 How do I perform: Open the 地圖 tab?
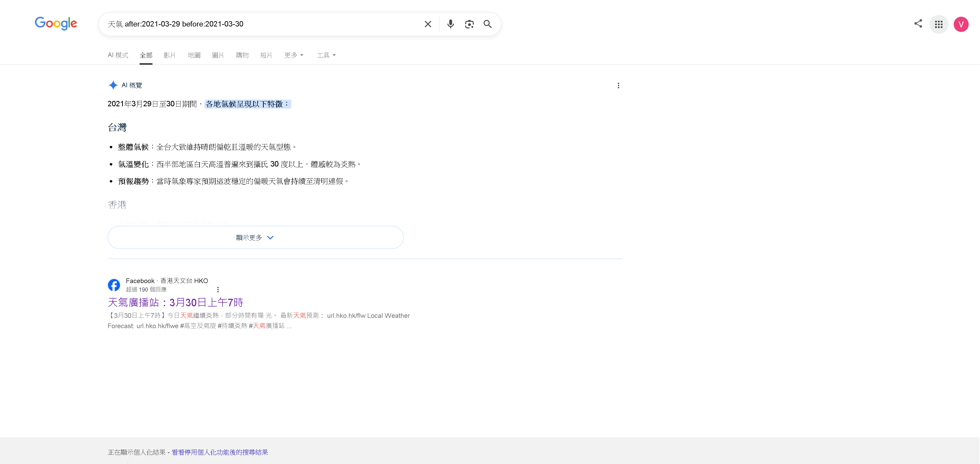[x=194, y=55]
